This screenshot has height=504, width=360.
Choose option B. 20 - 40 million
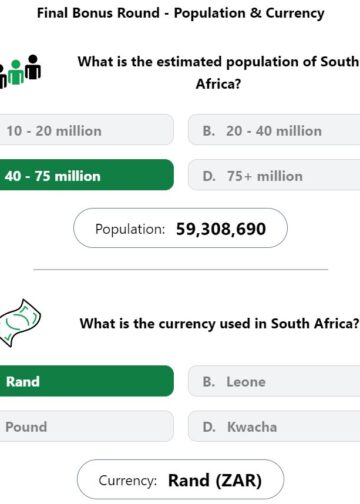pos(274,130)
